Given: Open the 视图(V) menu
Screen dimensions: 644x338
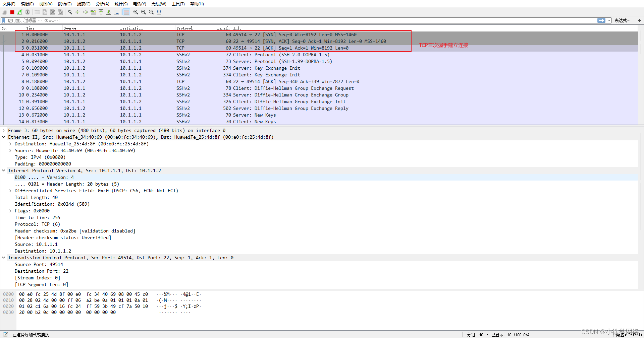Looking at the screenshot, I should (46, 4).
